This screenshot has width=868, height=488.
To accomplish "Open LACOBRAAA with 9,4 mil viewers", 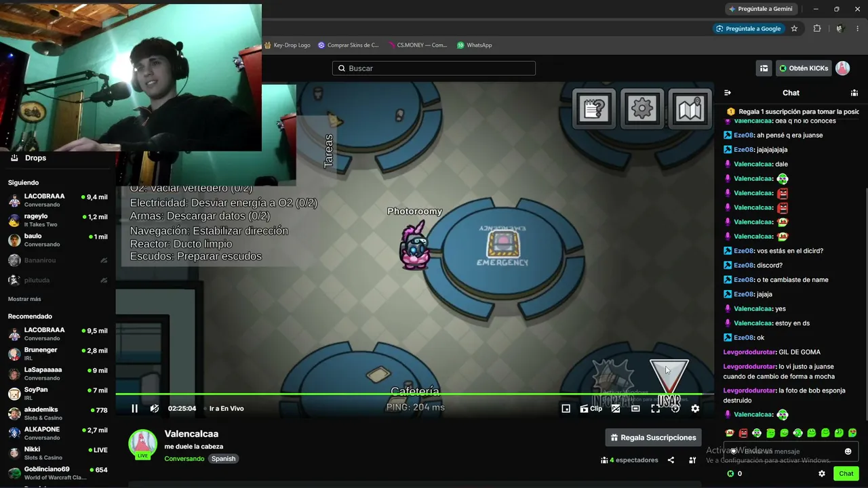I will pyautogui.click(x=58, y=201).
